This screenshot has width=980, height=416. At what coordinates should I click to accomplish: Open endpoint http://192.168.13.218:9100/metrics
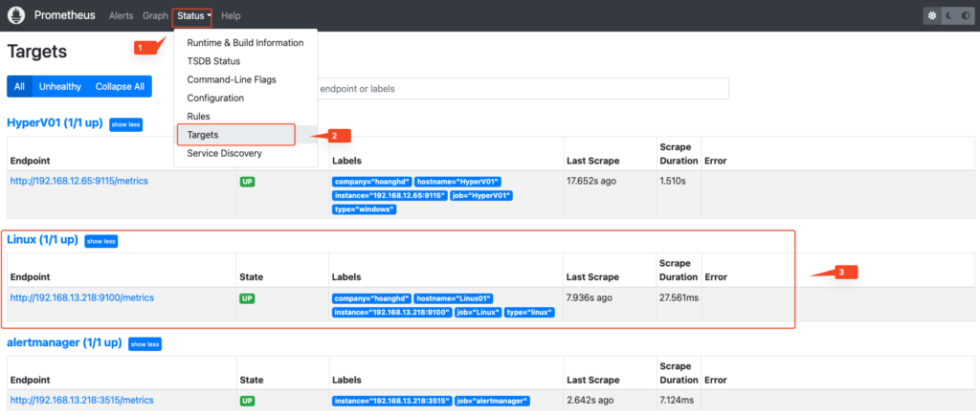(82, 298)
